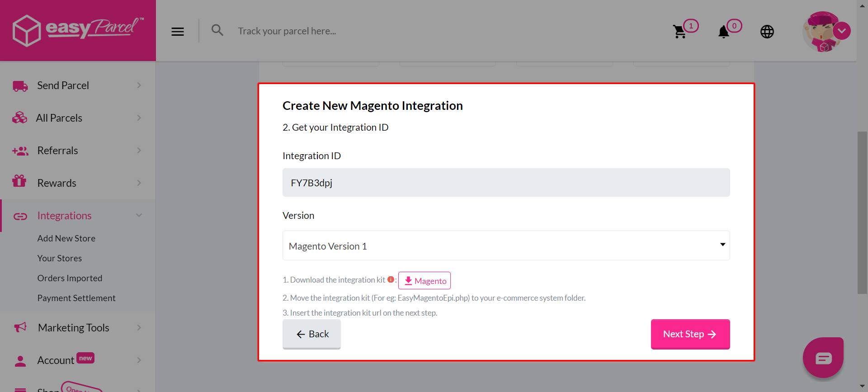This screenshot has width=868, height=392.
Task: Click the Next Step button
Action: coord(690,334)
